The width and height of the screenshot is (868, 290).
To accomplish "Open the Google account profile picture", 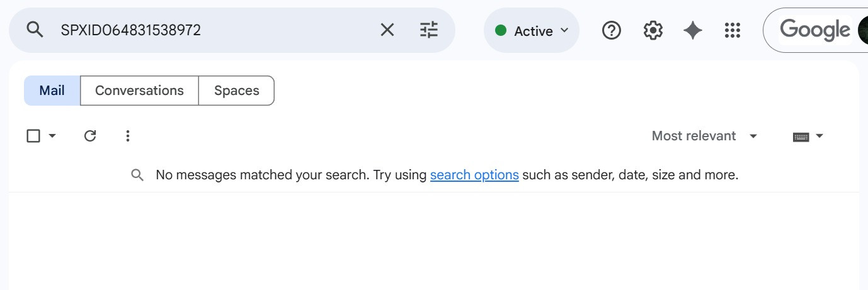I will coord(863,30).
